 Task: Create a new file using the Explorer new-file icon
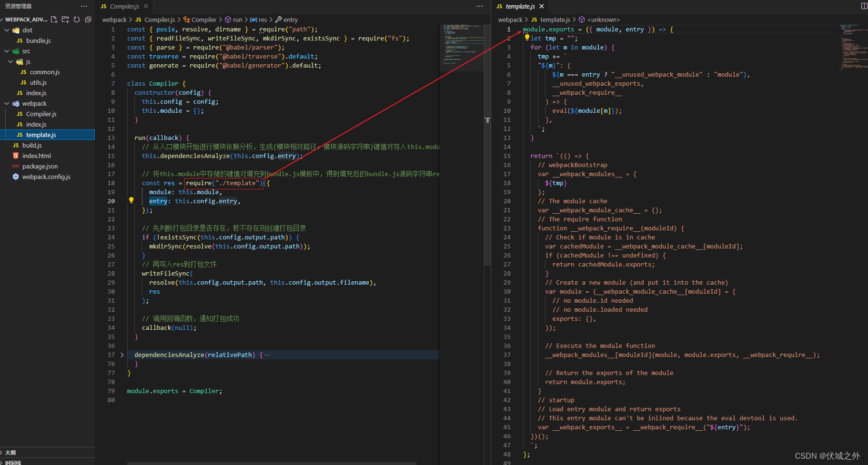pos(54,20)
